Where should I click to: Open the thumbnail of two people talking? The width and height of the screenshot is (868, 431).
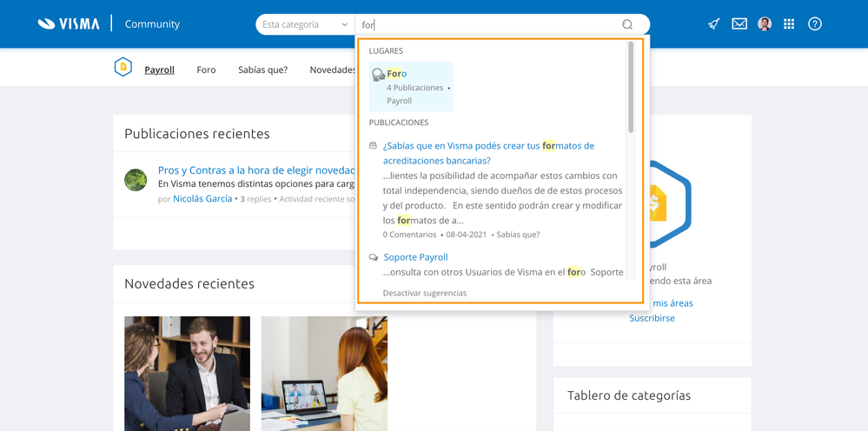(x=187, y=374)
